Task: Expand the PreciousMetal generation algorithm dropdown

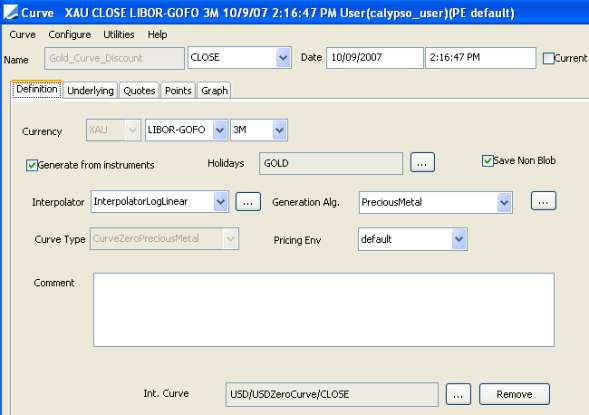Action: pos(504,202)
